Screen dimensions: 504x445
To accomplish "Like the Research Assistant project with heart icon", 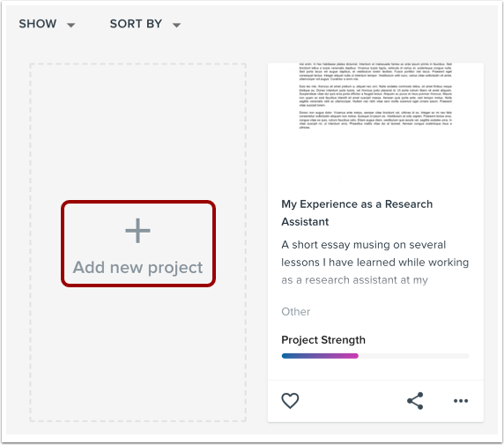I will (x=290, y=401).
